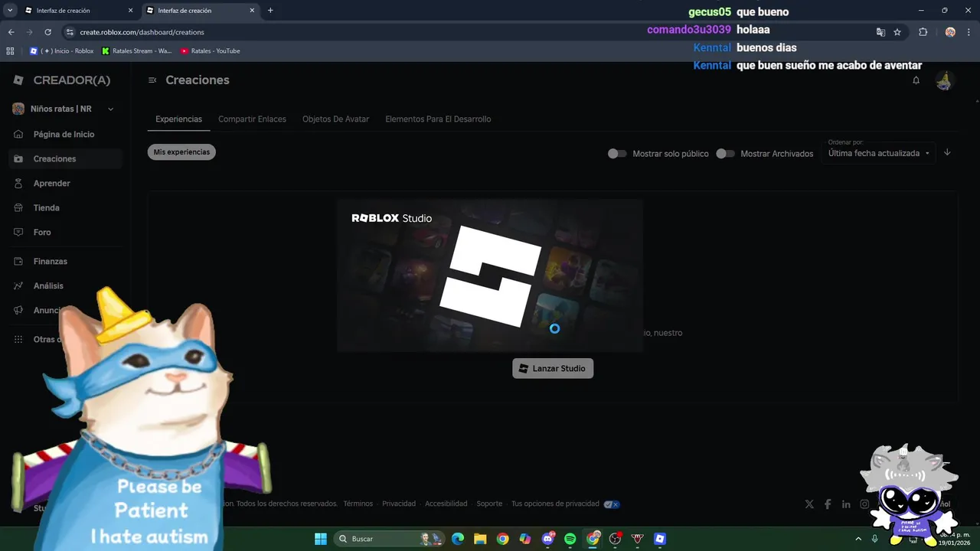The height and width of the screenshot is (551, 980).
Task: Open Página de Inicio from the sidebar
Action: 64,134
